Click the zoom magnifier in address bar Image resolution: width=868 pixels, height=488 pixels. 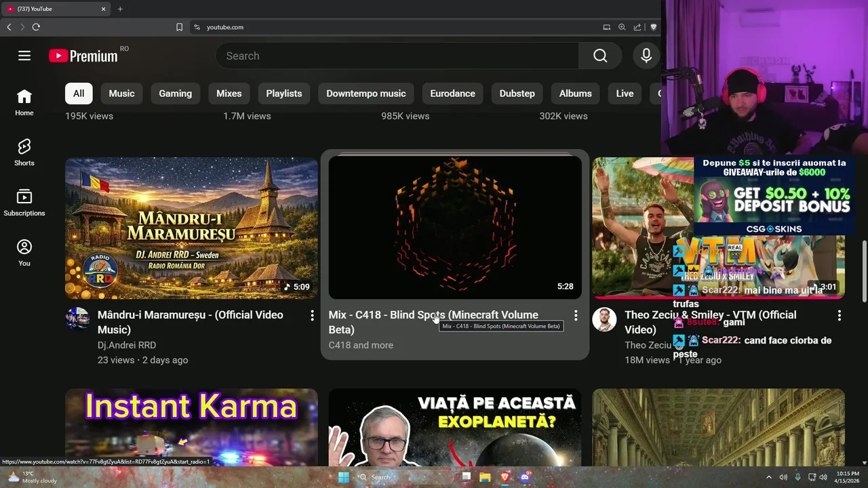(622, 27)
